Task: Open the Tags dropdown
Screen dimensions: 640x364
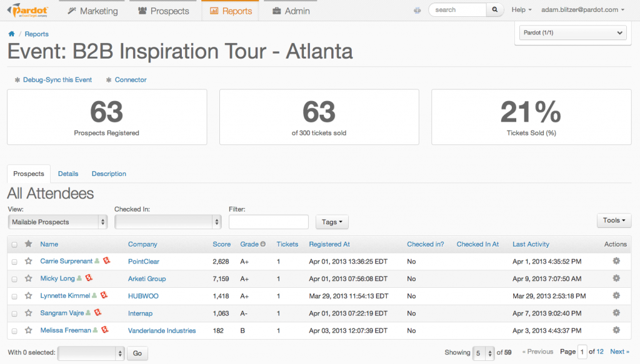Action: tap(331, 222)
